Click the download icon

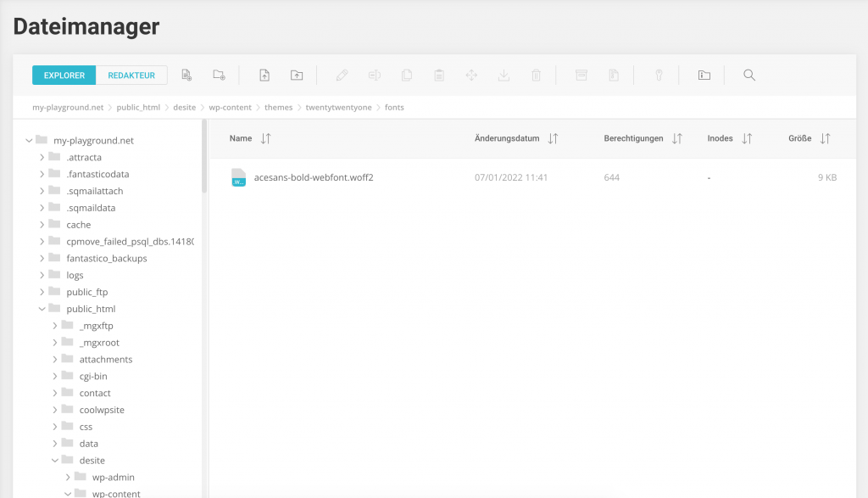click(504, 75)
